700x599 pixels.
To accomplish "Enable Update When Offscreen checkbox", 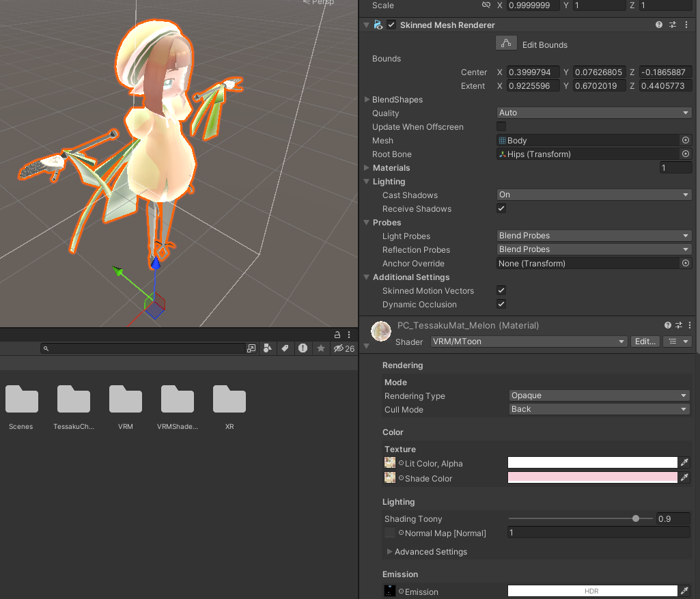I will coord(501,127).
